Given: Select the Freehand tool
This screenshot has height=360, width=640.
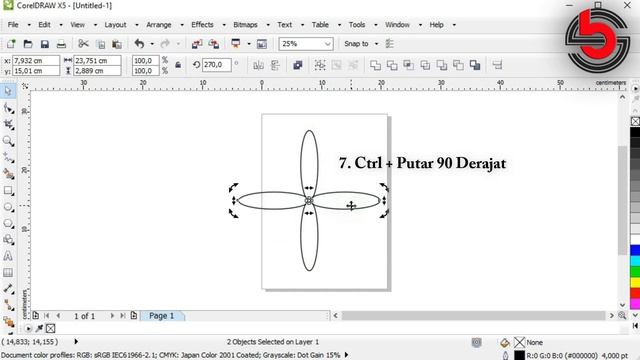Looking at the screenshot, I should pos(9,158).
